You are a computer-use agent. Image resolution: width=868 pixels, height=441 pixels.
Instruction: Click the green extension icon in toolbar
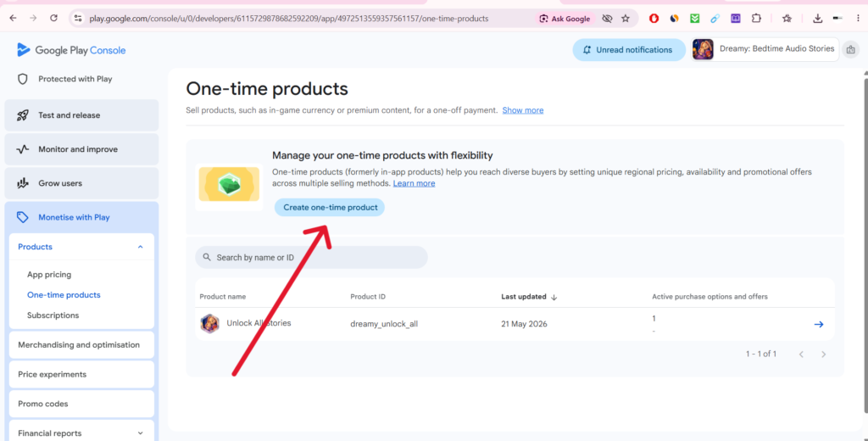pos(695,19)
